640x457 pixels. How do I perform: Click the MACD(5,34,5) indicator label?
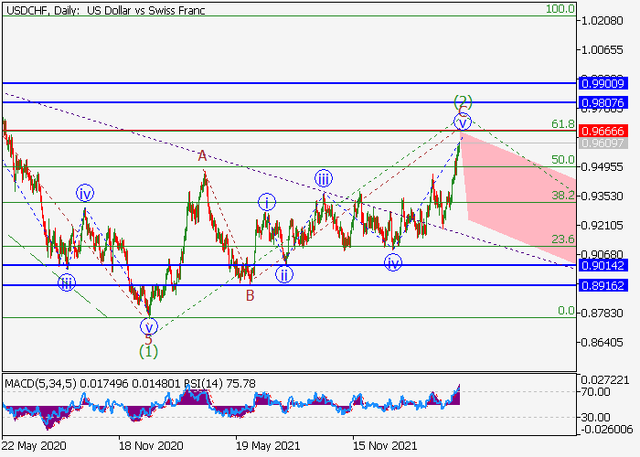(x=40, y=384)
